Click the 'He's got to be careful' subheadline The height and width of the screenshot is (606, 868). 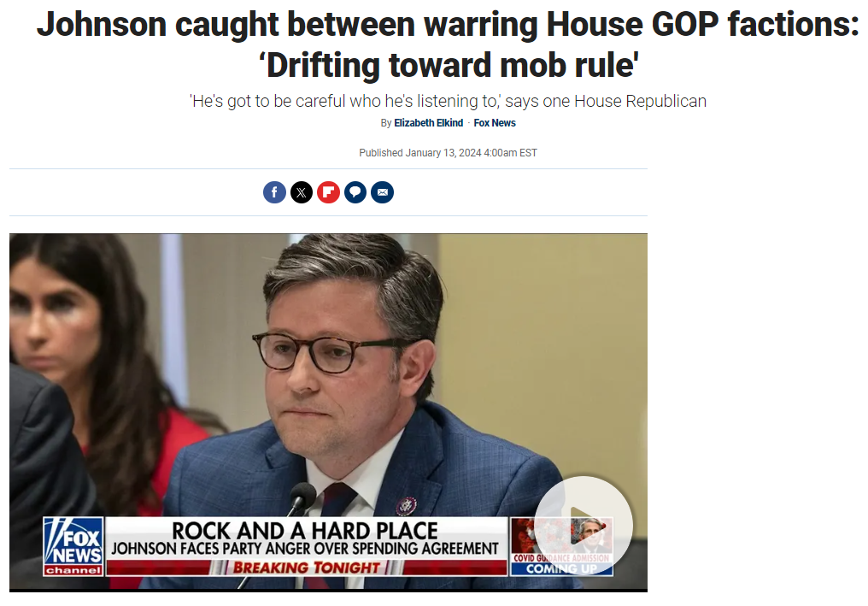coord(448,102)
